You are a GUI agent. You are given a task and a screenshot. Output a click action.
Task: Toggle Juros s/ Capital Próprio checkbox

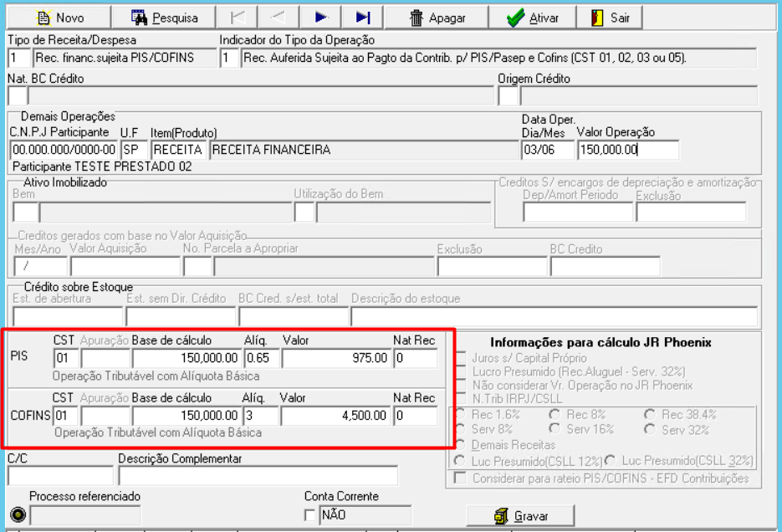[x=461, y=358]
